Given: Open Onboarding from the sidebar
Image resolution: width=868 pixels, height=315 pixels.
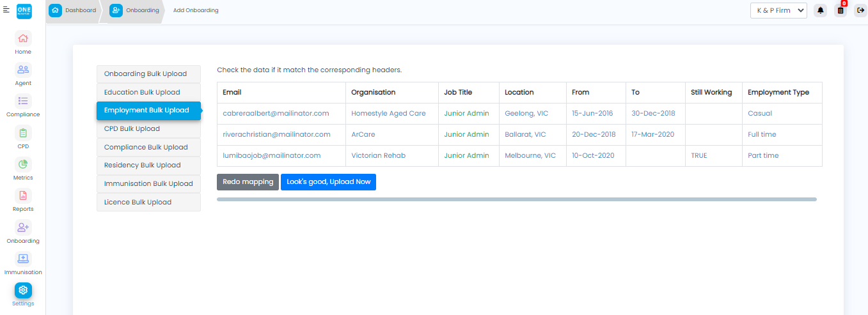Looking at the screenshot, I should (x=23, y=232).
